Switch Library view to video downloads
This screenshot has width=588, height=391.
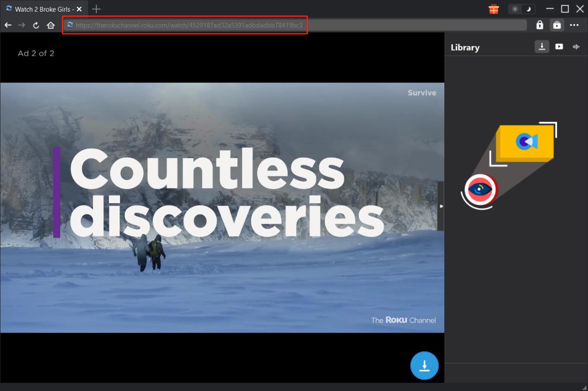[x=559, y=46]
